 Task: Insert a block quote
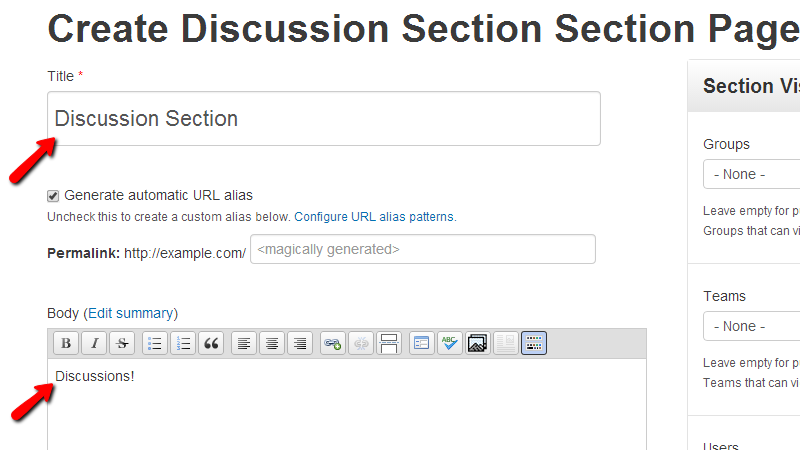[211, 343]
